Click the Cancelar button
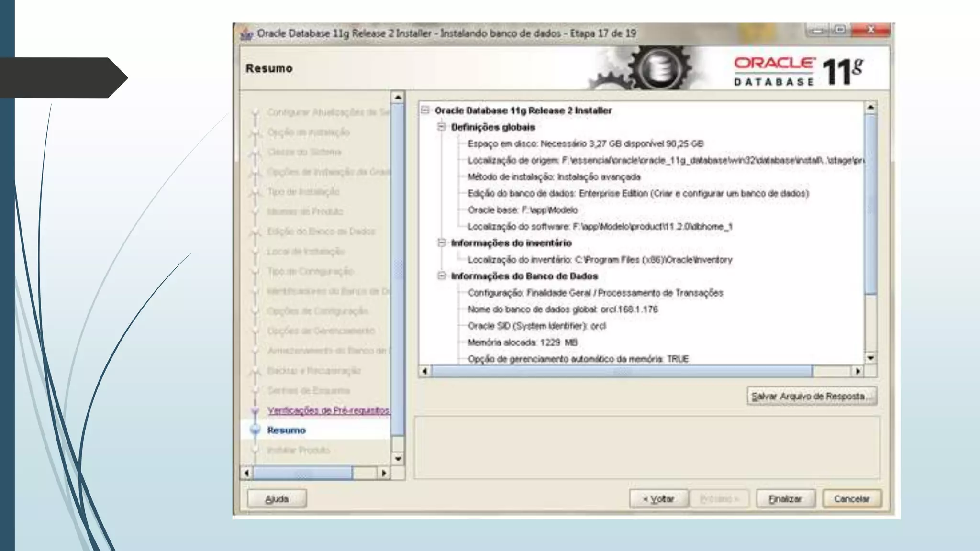The height and width of the screenshot is (551, 980). point(852,499)
